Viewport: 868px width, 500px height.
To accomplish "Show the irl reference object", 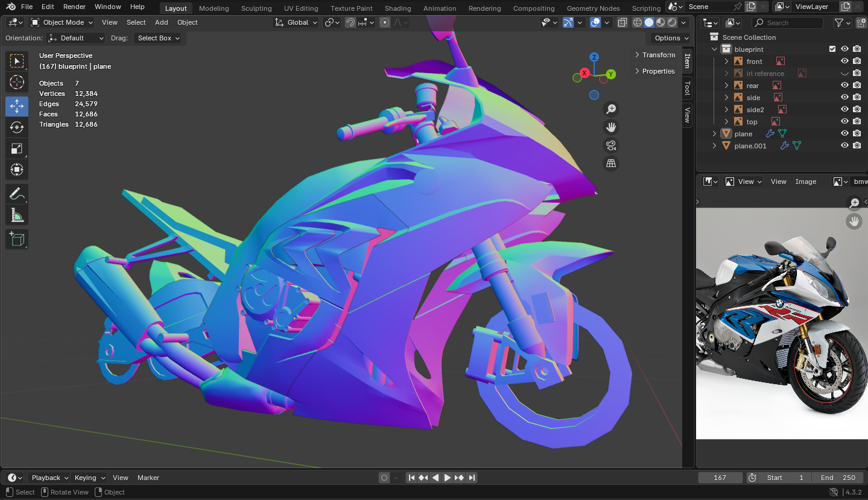I will (844, 74).
